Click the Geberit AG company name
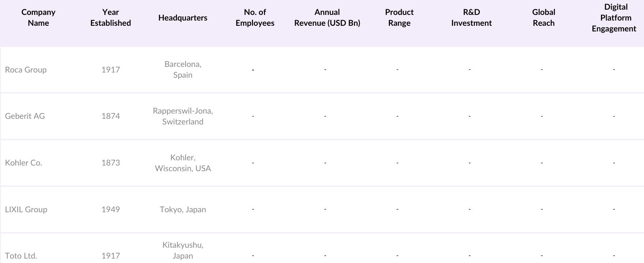The image size is (644, 263). [25, 116]
